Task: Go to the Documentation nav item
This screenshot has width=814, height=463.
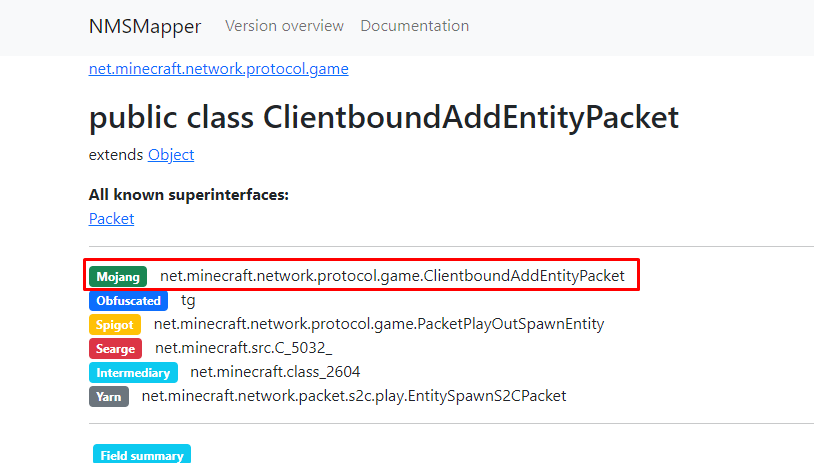Action: pyautogui.click(x=414, y=26)
